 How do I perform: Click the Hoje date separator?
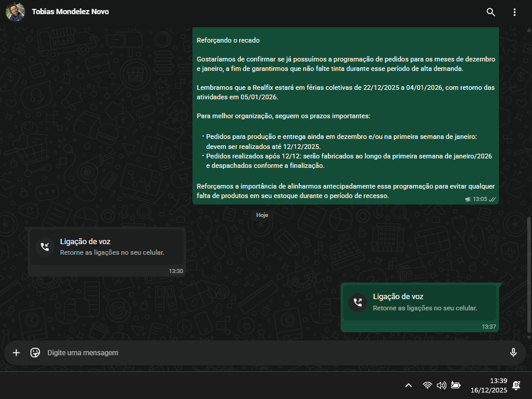pyautogui.click(x=262, y=215)
